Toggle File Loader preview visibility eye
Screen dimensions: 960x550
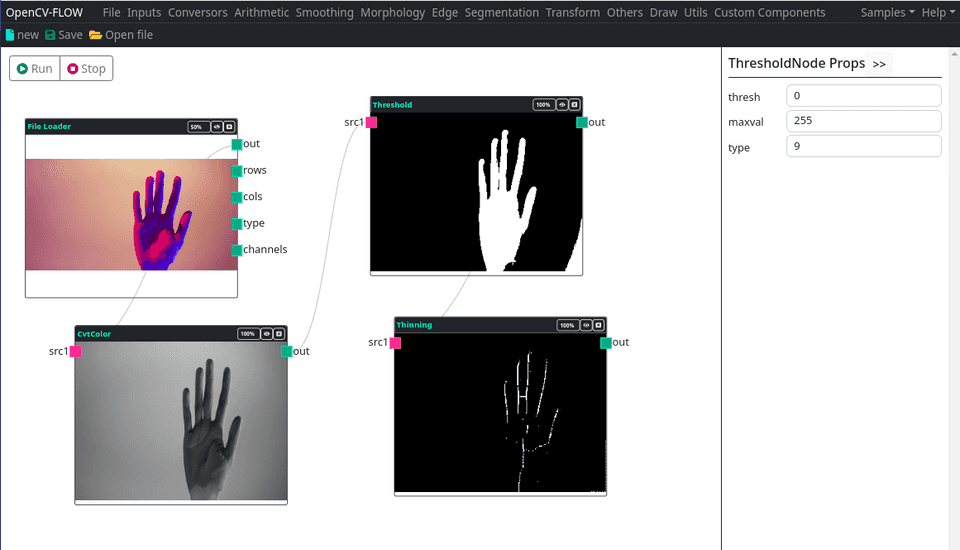216,127
